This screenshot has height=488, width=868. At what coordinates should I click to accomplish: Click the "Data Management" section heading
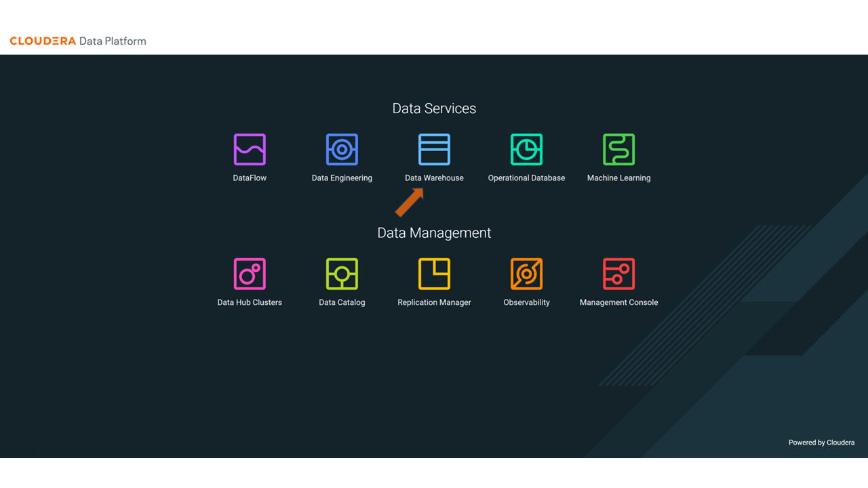tap(434, 233)
